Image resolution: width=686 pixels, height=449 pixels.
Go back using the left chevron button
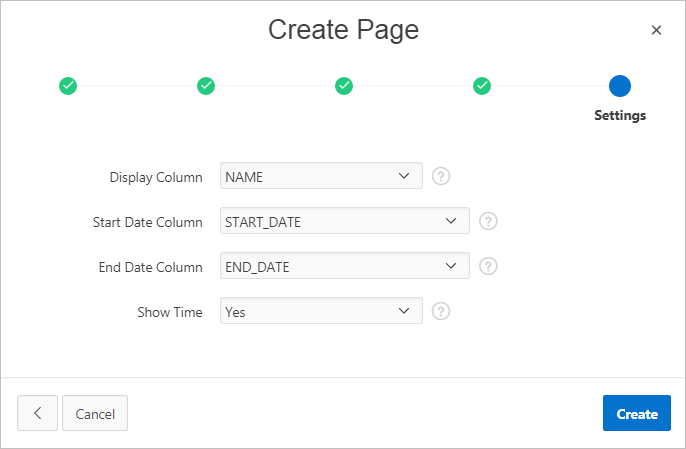37,413
